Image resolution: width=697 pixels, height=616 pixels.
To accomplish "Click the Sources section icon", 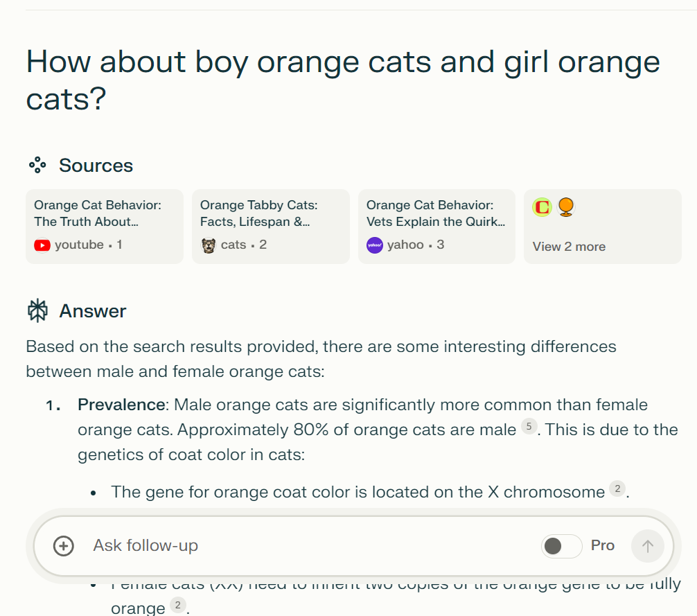I will 37,165.
